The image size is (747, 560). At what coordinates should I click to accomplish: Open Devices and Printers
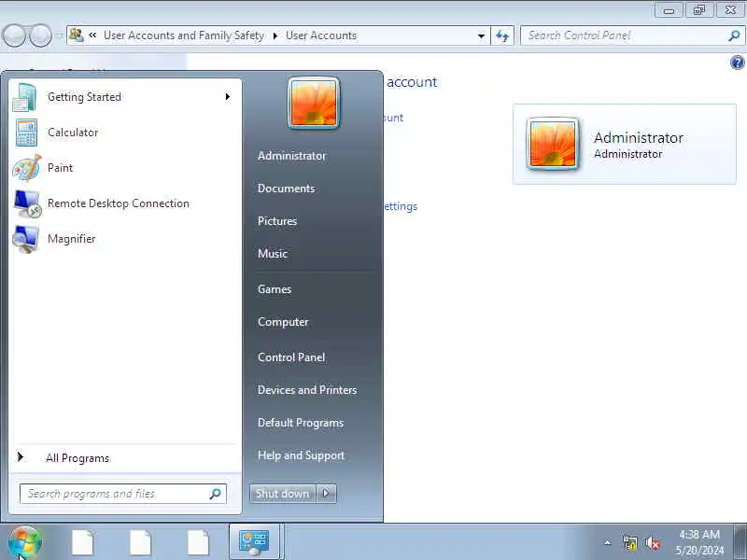307,390
